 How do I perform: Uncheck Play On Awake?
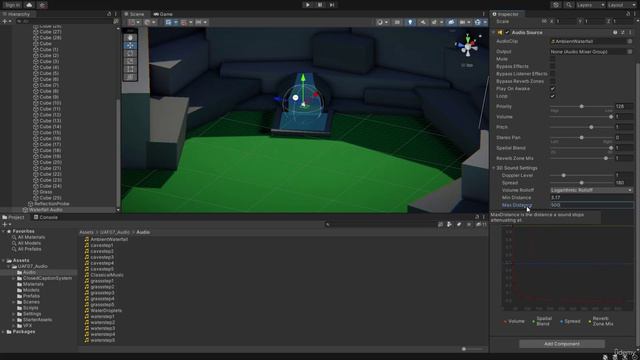[552, 89]
